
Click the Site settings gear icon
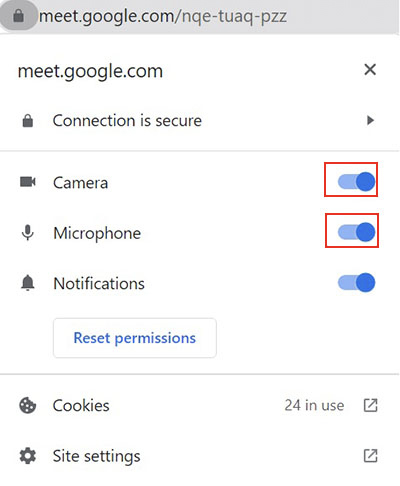click(x=28, y=456)
